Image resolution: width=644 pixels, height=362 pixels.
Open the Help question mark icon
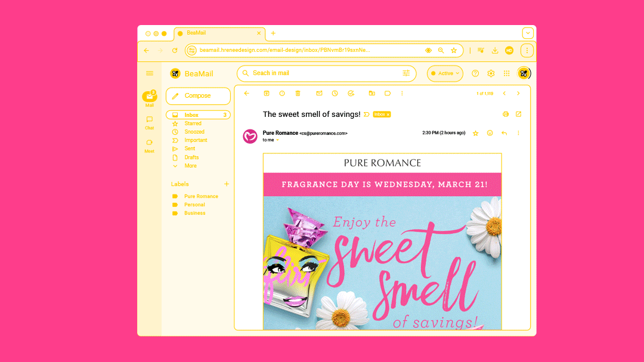pyautogui.click(x=475, y=73)
